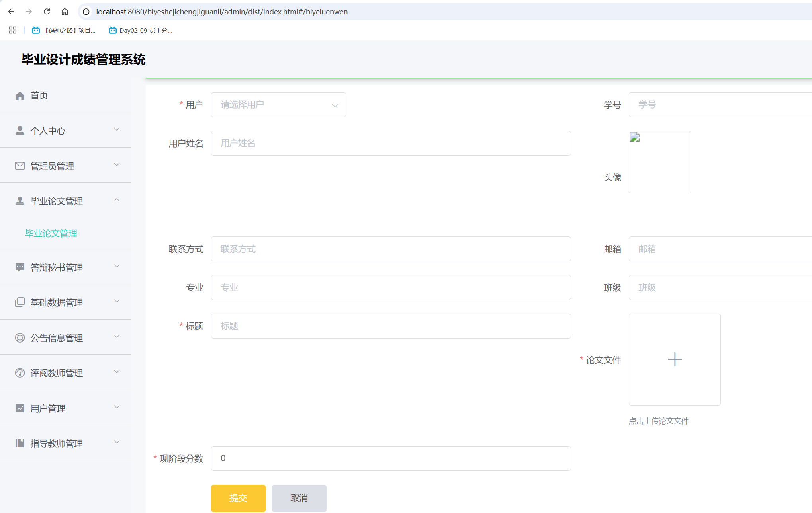The image size is (812, 513).
Task: Open 答辩秘书管理 sidebar menu
Action: [65, 267]
